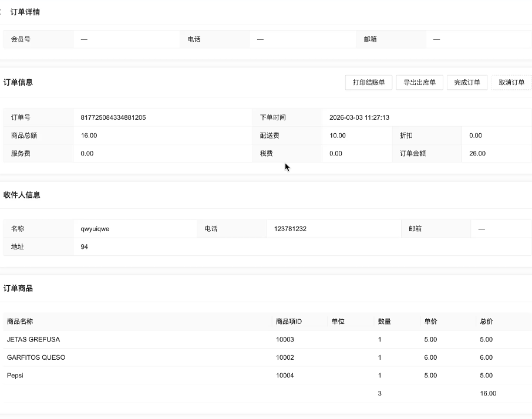
Task: Click the 总价 column header
Action: pyautogui.click(x=486, y=322)
